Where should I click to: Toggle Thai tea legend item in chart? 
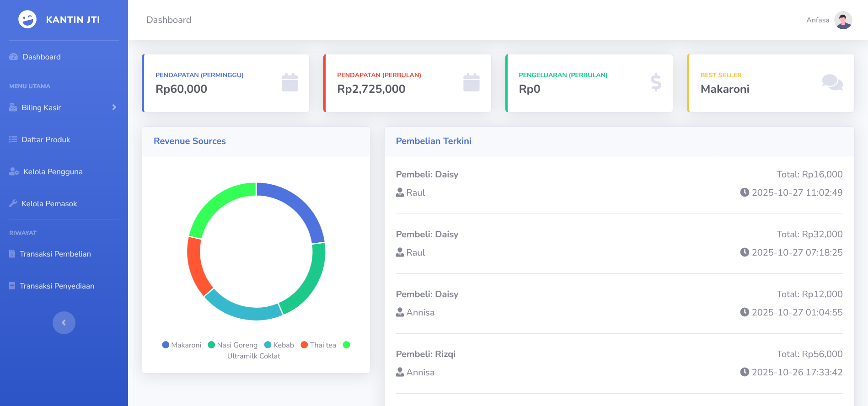(318, 345)
